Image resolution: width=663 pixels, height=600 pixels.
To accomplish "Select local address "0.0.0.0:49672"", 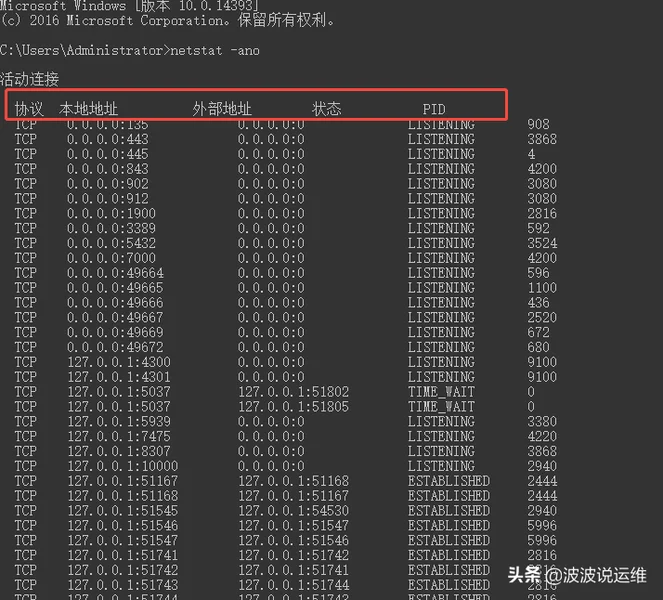I will [115, 347].
